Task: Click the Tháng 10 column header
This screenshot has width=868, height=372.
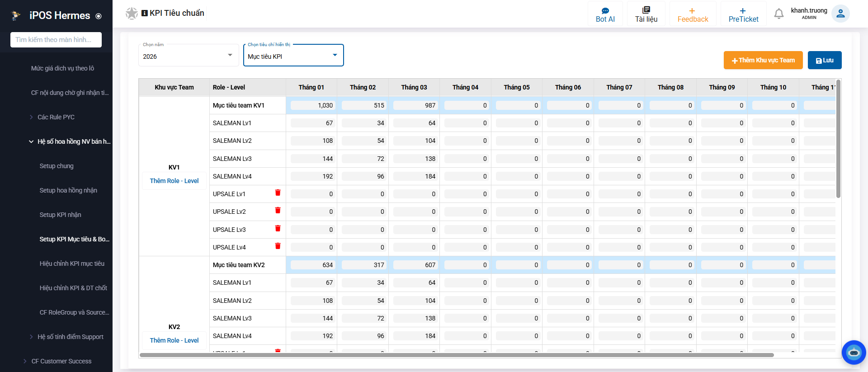Action: coord(773,87)
